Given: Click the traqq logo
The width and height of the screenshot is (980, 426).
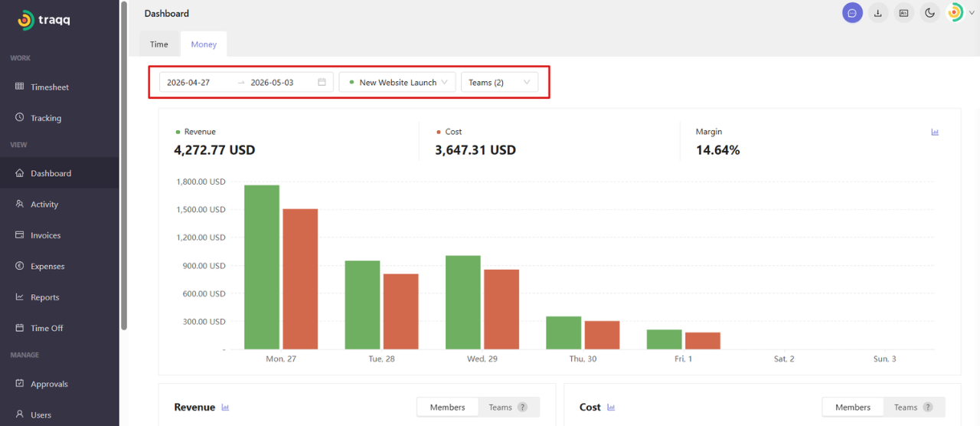Looking at the screenshot, I should click(x=44, y=21).
